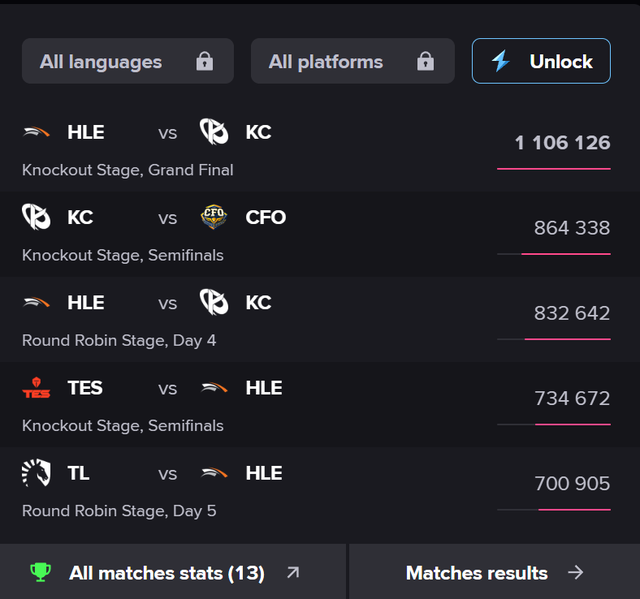
Task: Click the KC logo in Grand Final row
Action: click(x=214, y=132)
